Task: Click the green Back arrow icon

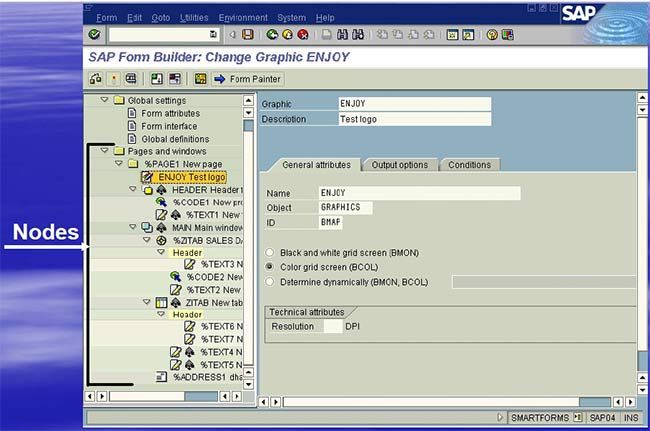Action: [x=272, y=35]
